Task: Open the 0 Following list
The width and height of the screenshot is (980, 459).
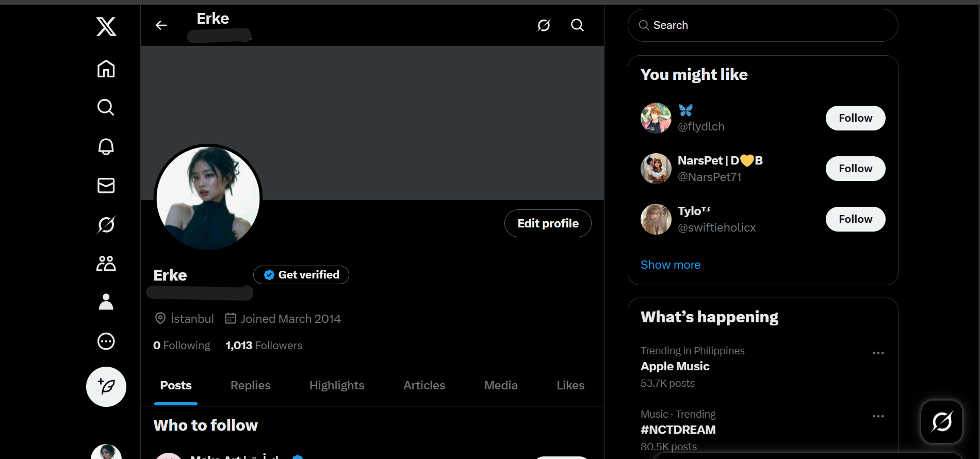Action: point(182,346)
